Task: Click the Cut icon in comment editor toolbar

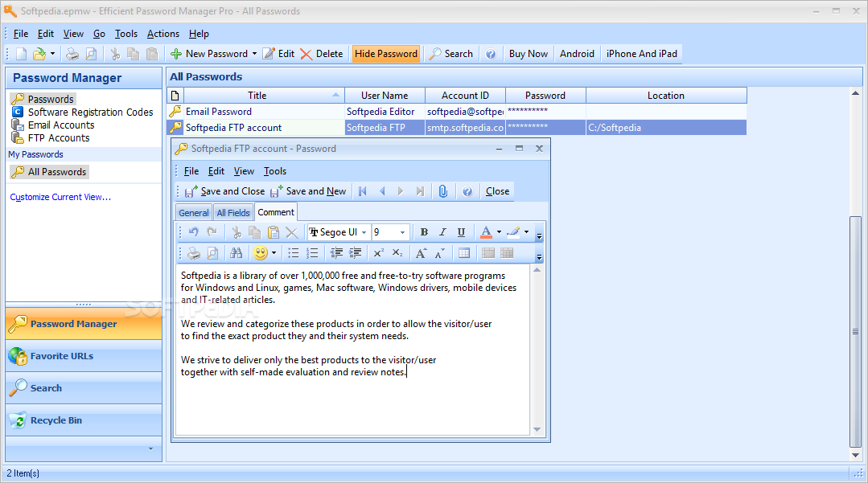Action: tap(237, 232)
